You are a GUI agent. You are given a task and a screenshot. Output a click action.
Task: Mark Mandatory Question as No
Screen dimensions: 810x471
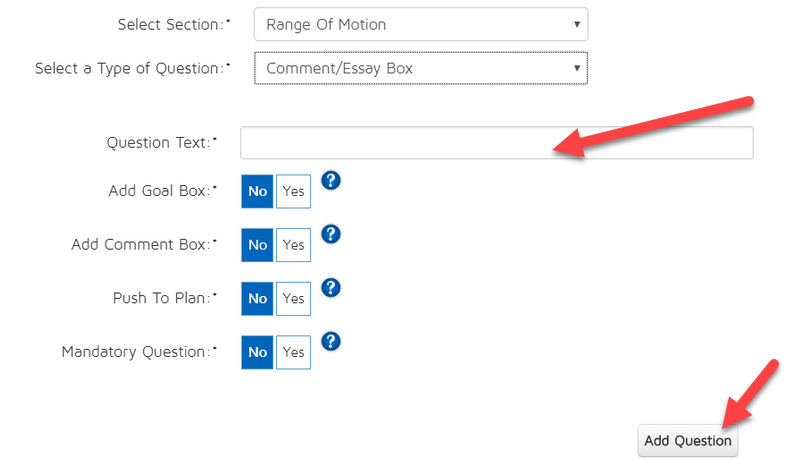click(x=258, y=353)
